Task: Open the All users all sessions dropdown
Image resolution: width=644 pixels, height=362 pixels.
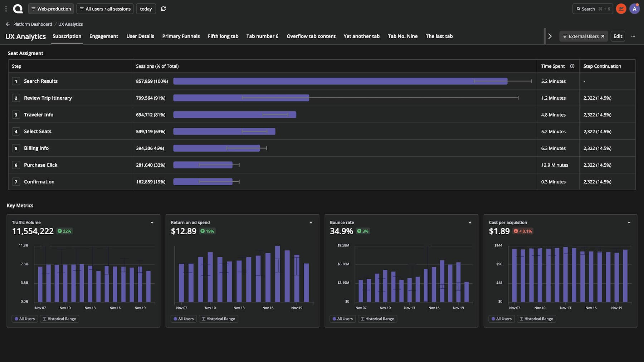Action: (x=105, y=9)
